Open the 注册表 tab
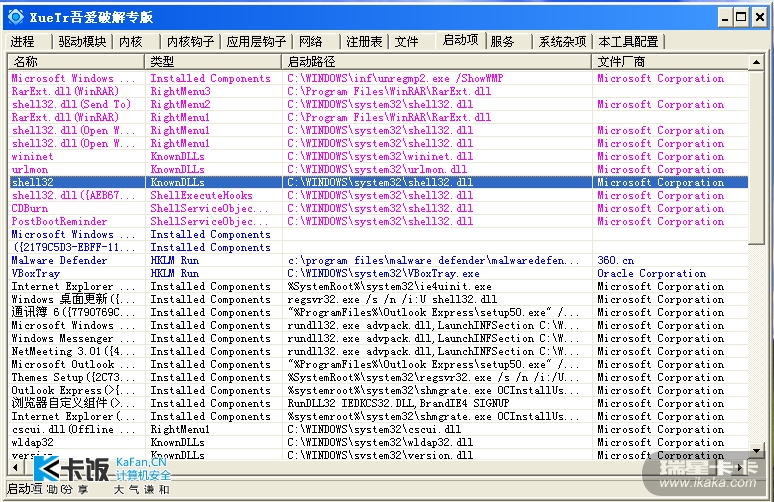 364,41
